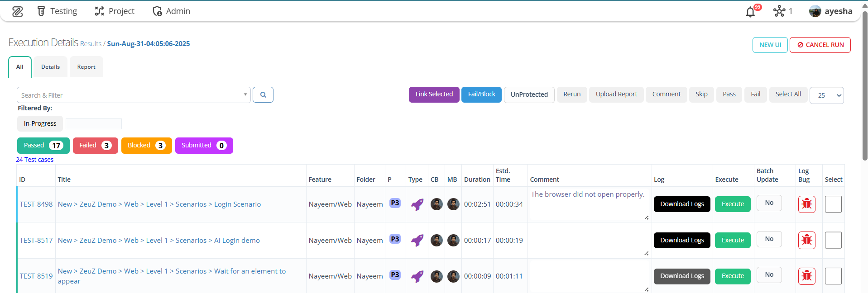Open TEST-8517 test case link

click(36, 241)
